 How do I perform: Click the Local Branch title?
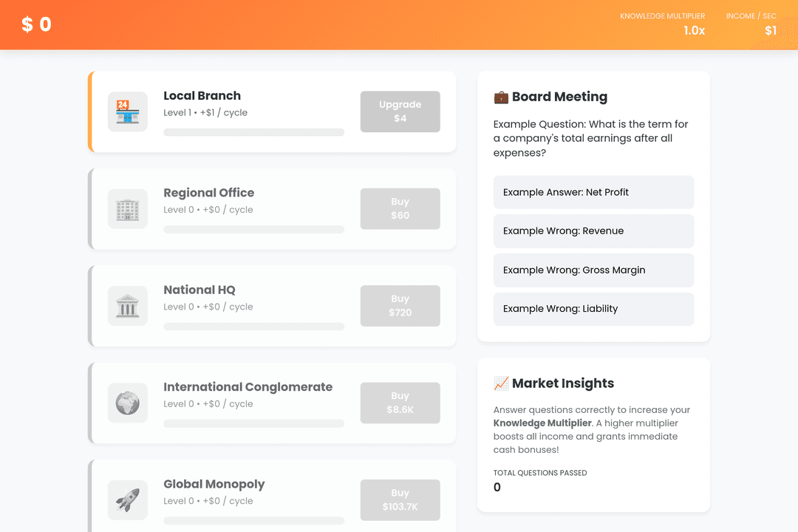click(202, 96)
